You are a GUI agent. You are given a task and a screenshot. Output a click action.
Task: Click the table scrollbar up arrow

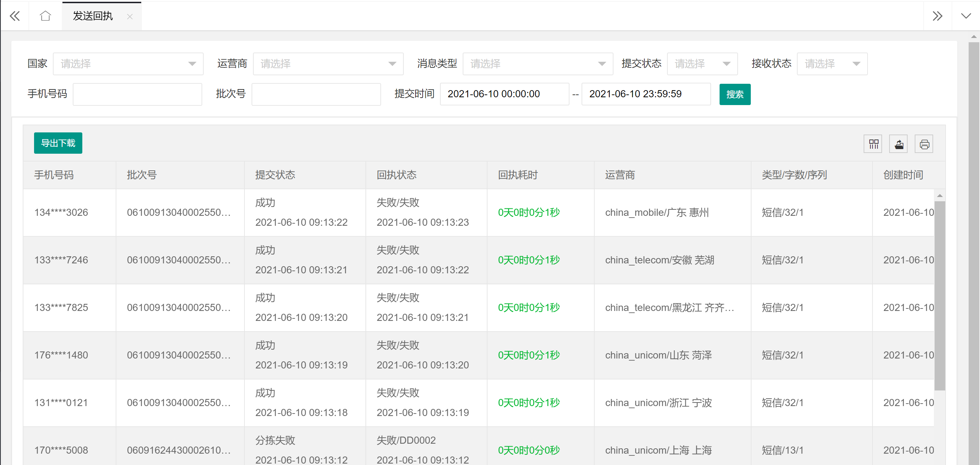point(940,196)
